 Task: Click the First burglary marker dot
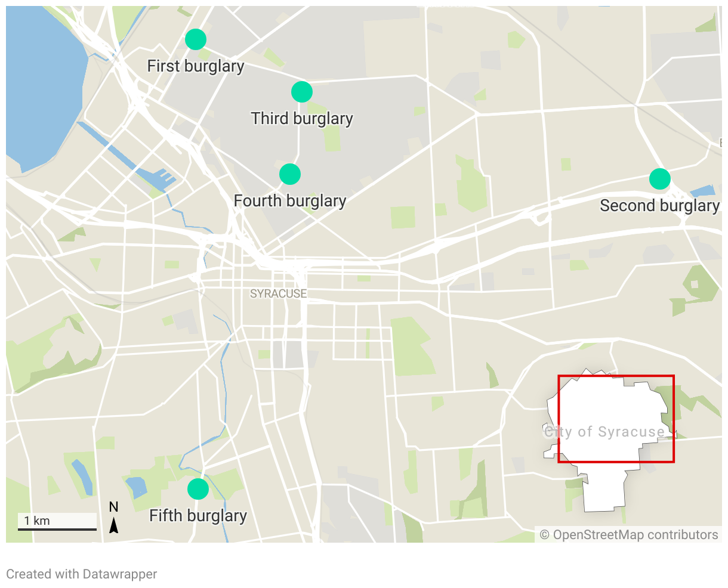coord(196,39)
